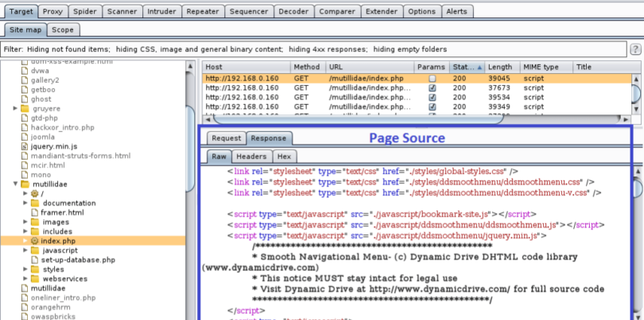Toggle Params checkbox in the highlighted first row

[433, 79]
